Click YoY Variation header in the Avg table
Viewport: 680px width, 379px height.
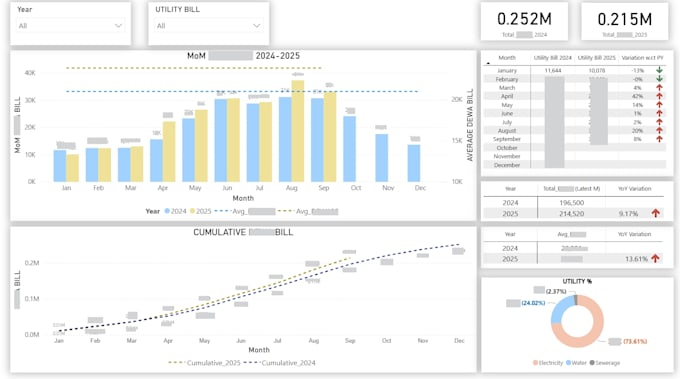(x=634, y=234)
